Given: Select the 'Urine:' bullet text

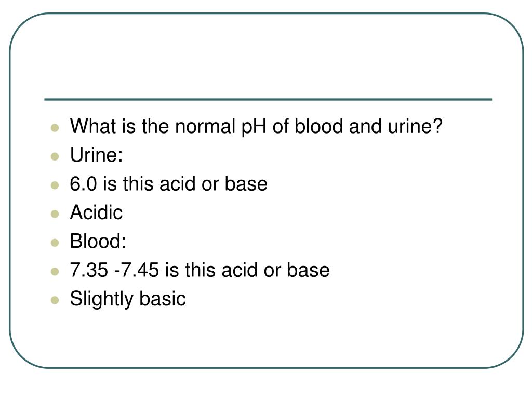Looking at the screenshot, I should pyautogui.click(x=96, y=155).
